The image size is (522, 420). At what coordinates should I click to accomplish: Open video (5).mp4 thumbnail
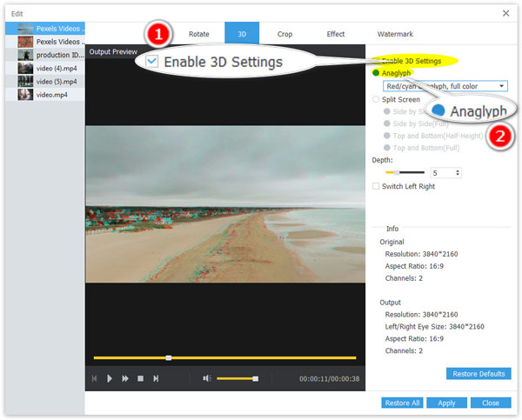coord(25,82)
